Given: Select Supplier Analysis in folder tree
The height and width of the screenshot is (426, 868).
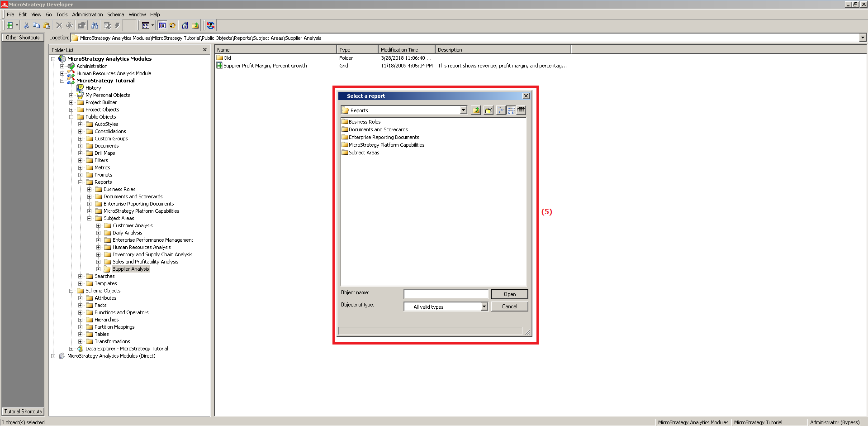Looking at the screenshot, I should pos(131,269).
